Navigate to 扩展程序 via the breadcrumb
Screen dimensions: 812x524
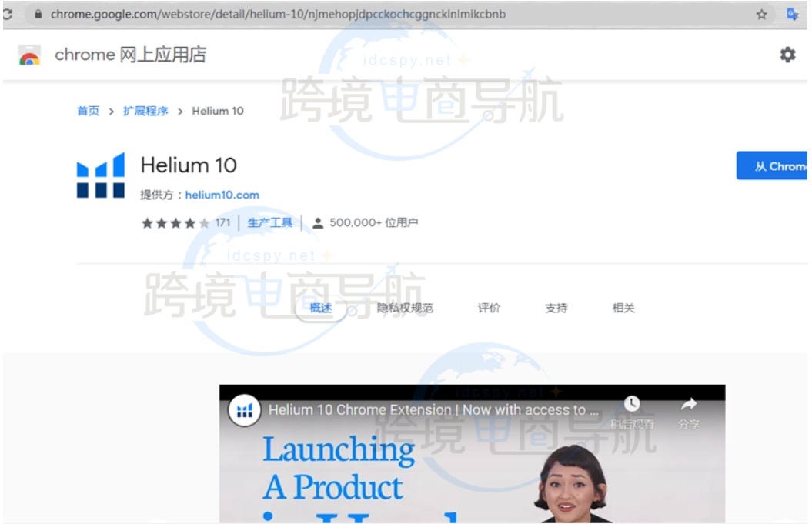click(x=146, y=110)
